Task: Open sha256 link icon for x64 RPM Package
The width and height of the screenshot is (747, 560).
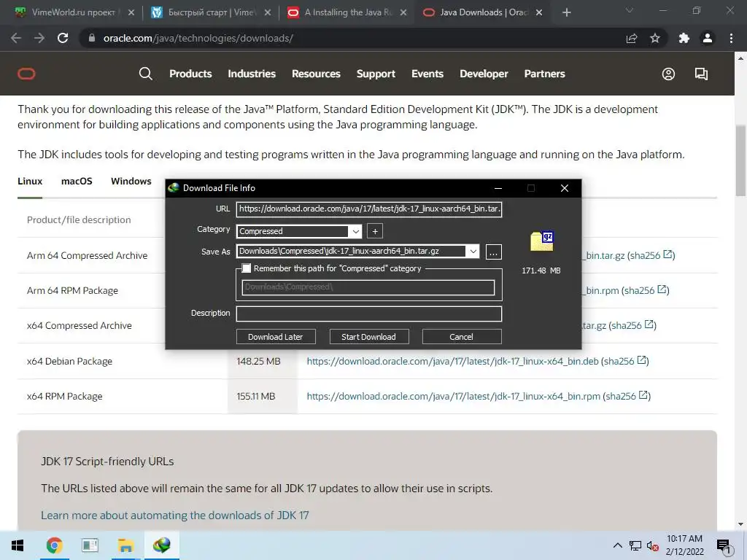Action: 643,394
